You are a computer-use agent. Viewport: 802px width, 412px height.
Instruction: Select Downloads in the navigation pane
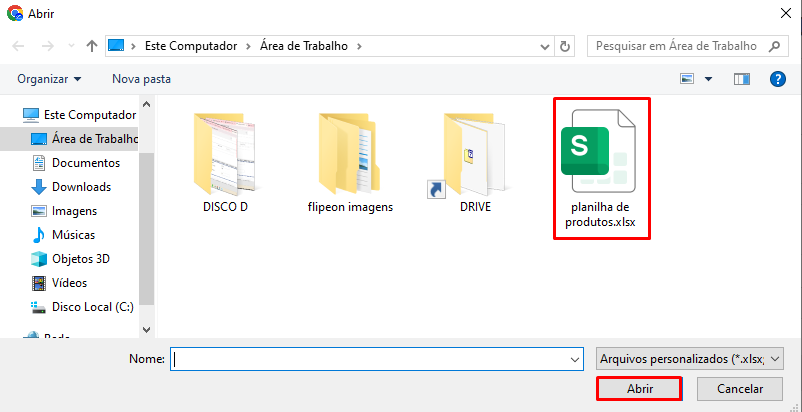(x=81, y=187)
